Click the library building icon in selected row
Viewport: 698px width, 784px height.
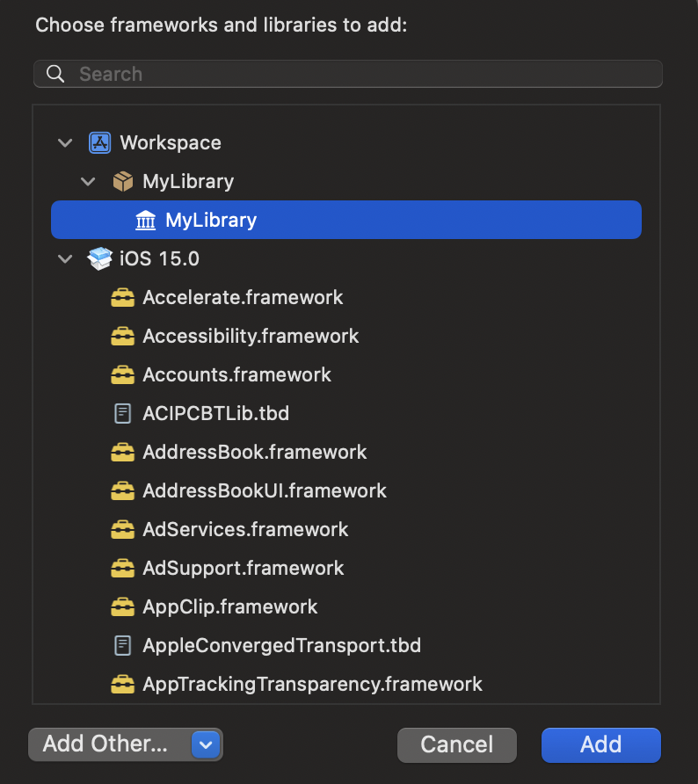click(146, 220)
